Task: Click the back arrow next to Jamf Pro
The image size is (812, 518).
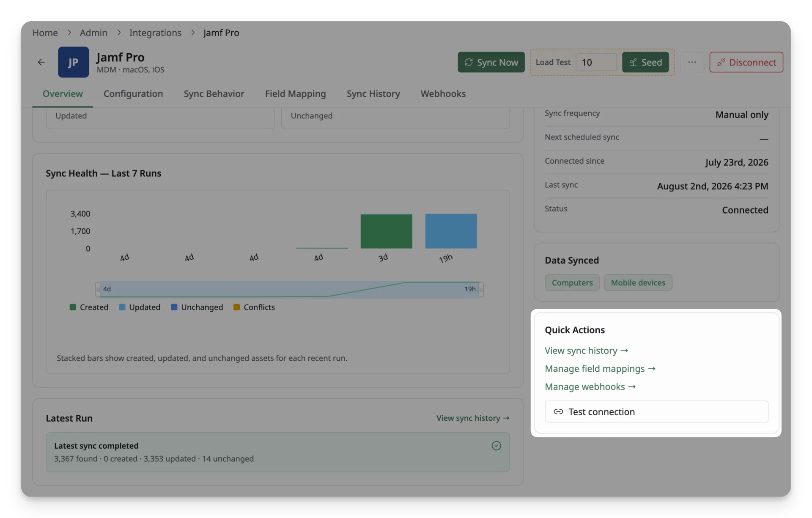Action: coord(41,62)
